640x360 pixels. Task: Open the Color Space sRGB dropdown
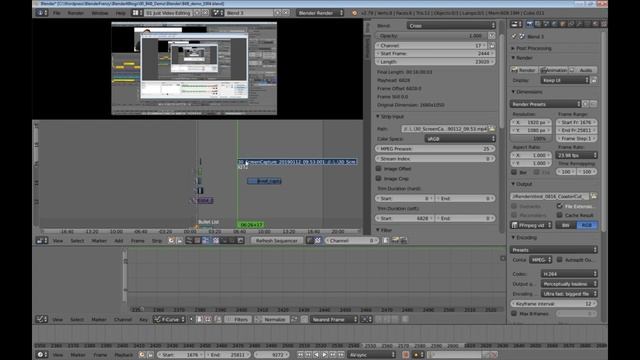coord(460,139)
